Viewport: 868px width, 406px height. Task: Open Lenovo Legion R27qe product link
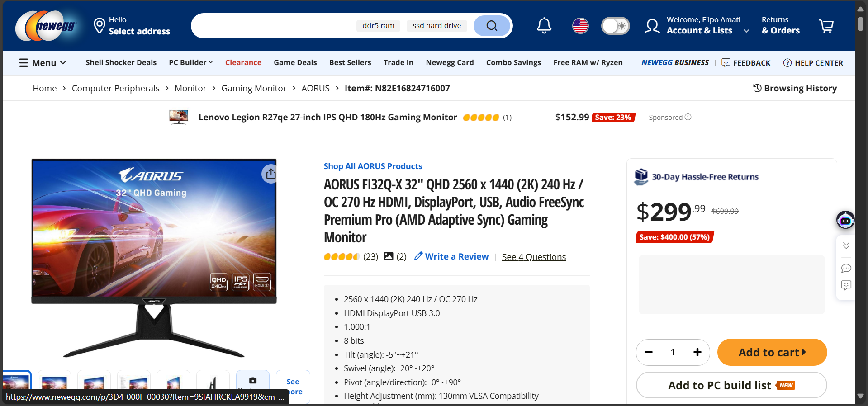pos(327,117)
